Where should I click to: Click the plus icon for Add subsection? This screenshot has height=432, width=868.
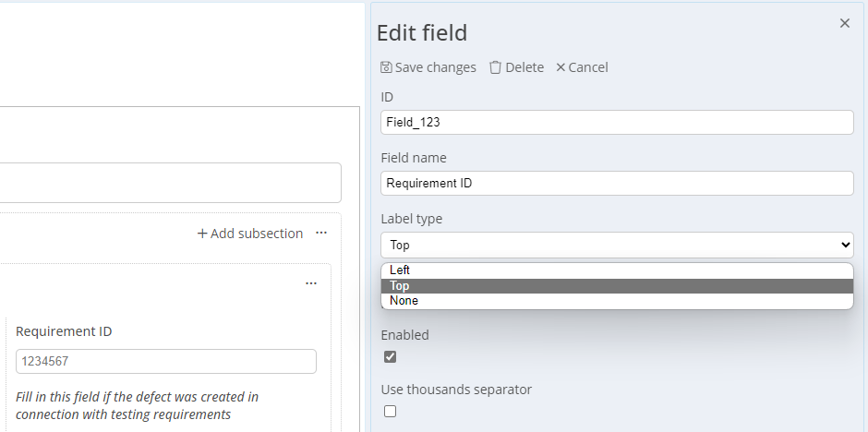pyautogui.click(x=202, y=234)
